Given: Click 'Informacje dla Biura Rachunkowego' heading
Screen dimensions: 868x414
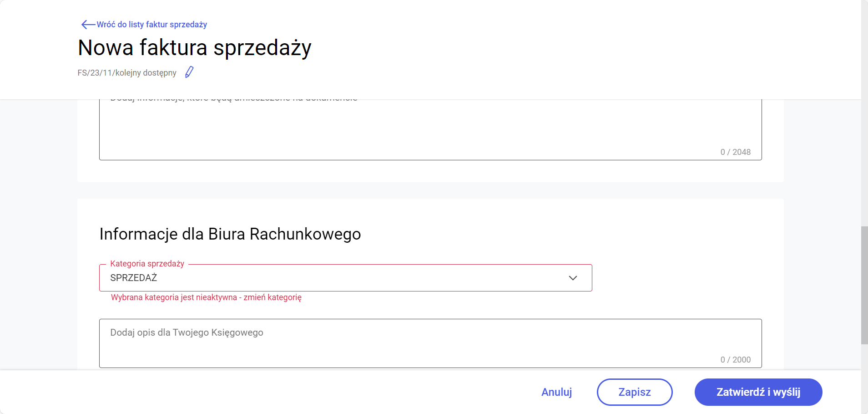Looking at the screenshot, I should click(230, 234).
